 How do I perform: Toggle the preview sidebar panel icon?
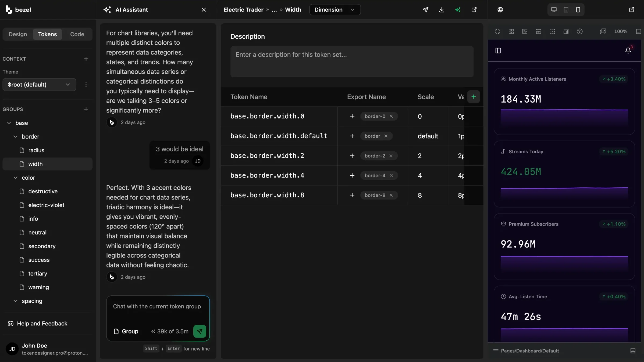pos(498,50)
